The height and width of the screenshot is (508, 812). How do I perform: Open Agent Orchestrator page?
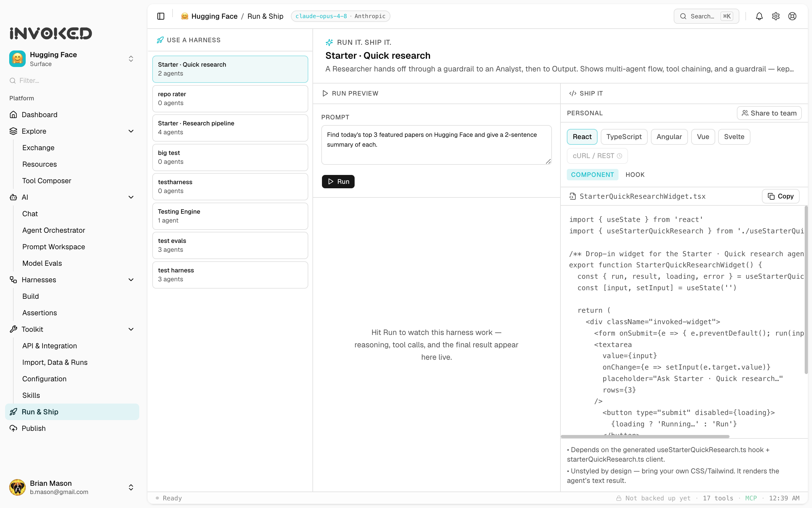54,230
